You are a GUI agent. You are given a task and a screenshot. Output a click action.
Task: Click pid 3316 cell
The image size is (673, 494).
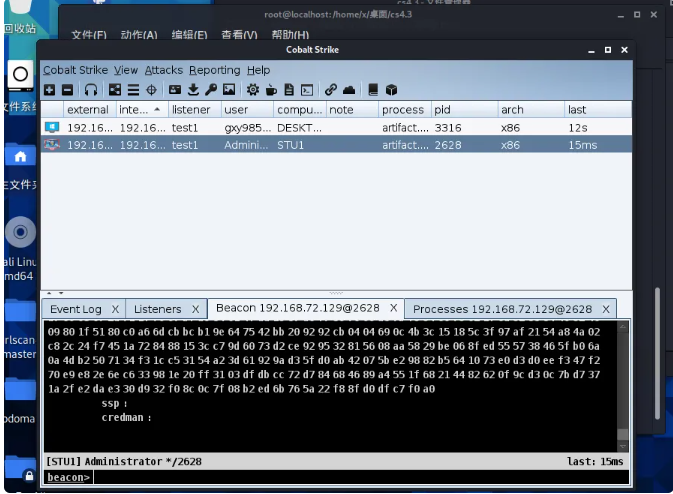(x=464, y=127)
